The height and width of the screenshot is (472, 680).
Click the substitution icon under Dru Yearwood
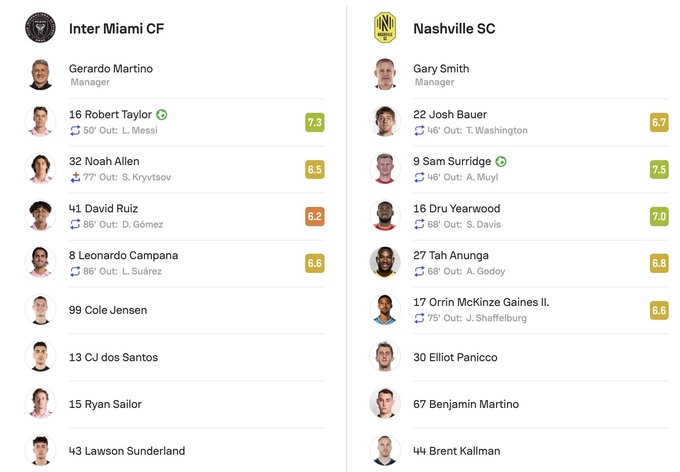coord(419,225)
